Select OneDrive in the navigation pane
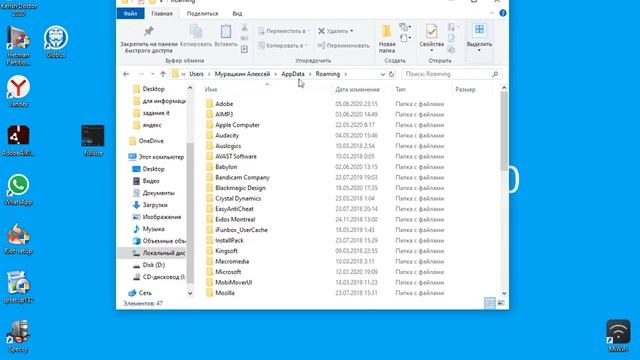 [151, 141]
